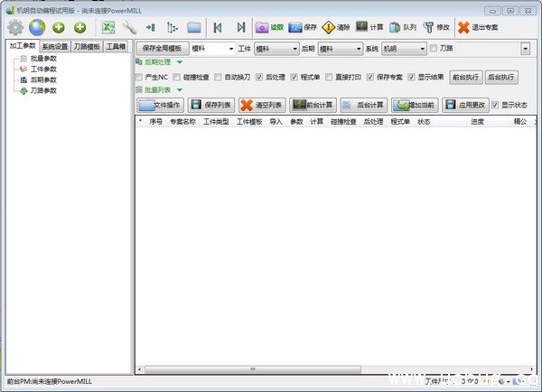The height and width of the screenshot is (392, 542).
Task: Switch to the 系统设置 tab
Action: point(55,46)
